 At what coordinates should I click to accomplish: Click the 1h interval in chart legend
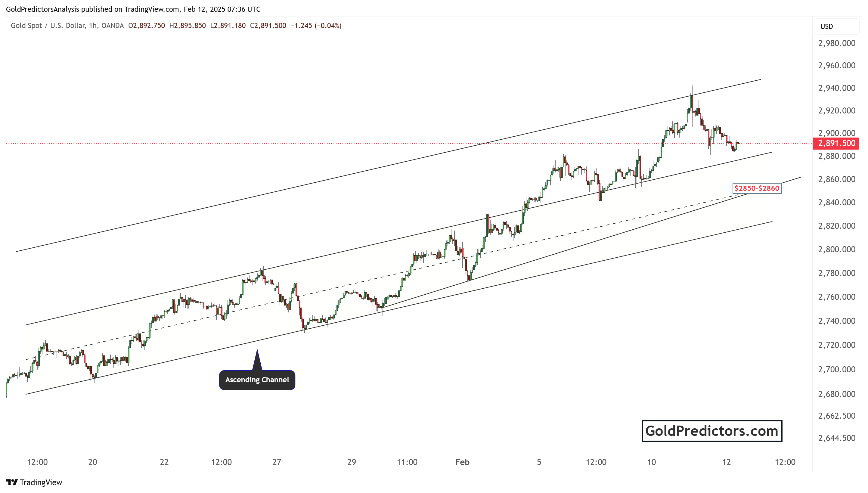tap(93, 26)
